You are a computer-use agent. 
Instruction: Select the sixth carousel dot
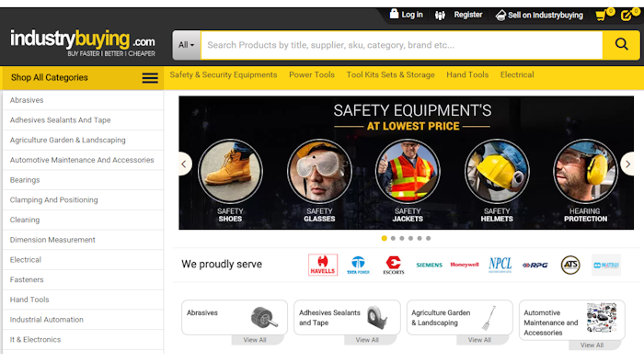point(428,238)
